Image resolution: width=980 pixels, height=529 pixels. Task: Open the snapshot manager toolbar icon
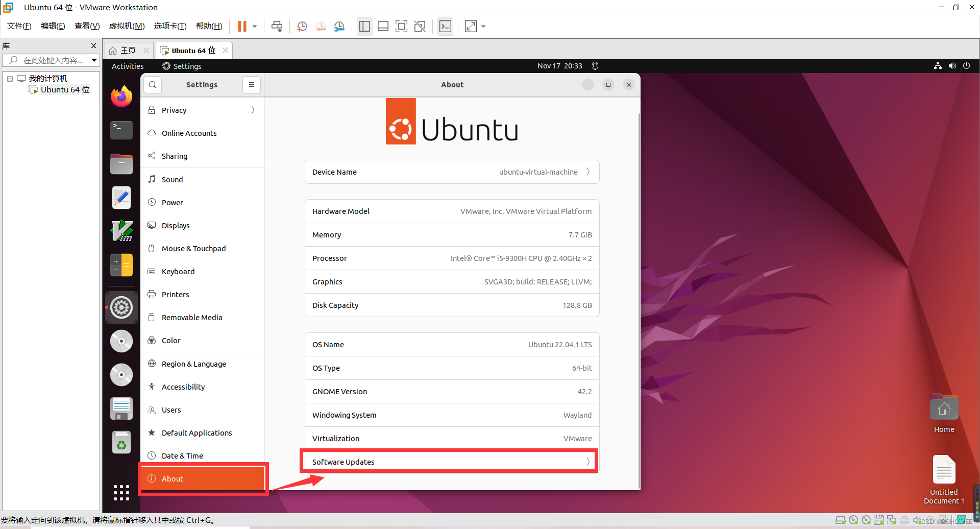tap(339, 26)
